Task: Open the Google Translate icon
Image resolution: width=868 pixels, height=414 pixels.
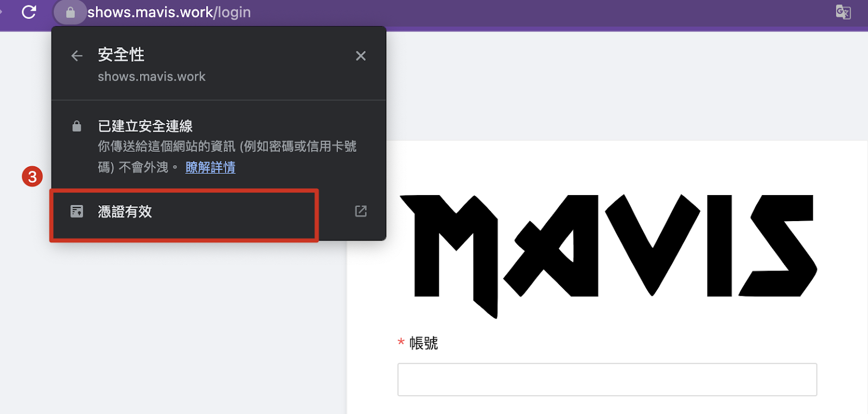Action: tap(843, 12)
